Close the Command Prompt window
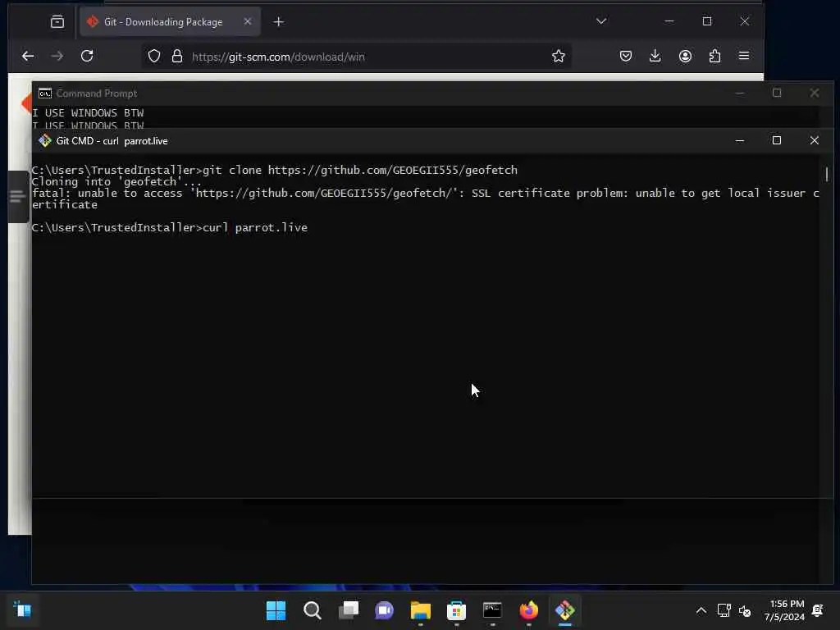 coord(814,93)
